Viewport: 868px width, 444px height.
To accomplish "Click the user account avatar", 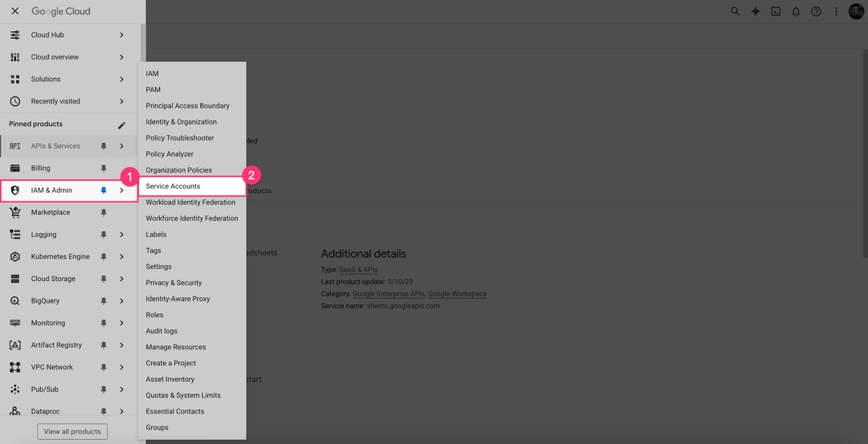I will tap(856, 11).
